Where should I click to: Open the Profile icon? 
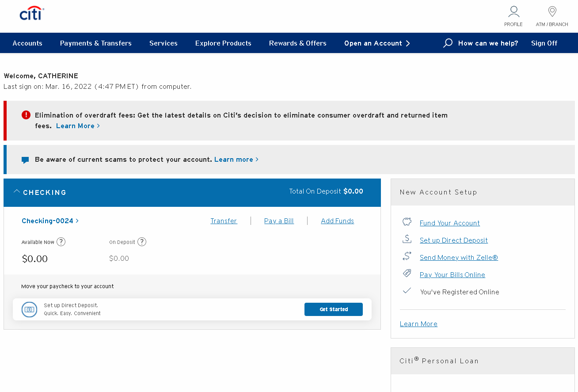click(x=513, y=11)
